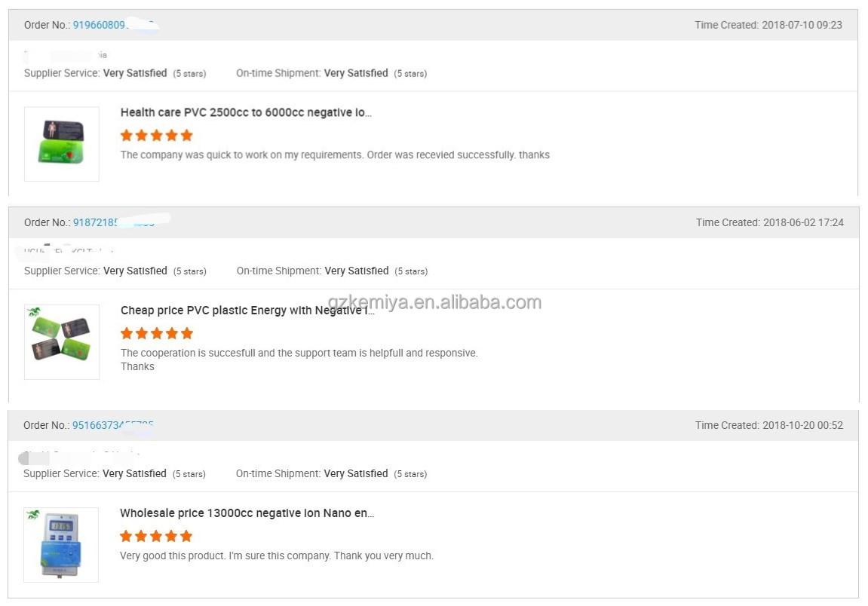Click the 13000cc negative ion tester thumbnail
The width and height of the screenshot is (868, 606).
click(61, 544)
